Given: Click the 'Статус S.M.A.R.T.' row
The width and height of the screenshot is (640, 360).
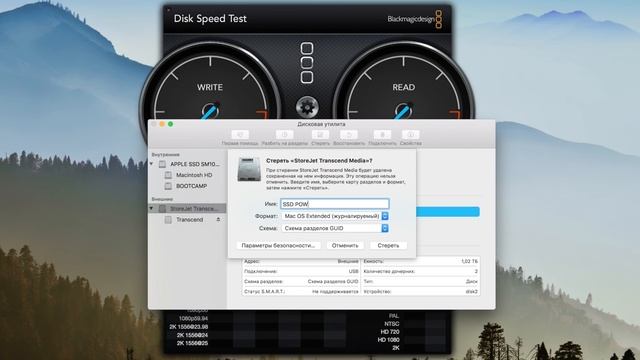Looking at the screenshot, I should pyautogui.click(x=301, y=292).
